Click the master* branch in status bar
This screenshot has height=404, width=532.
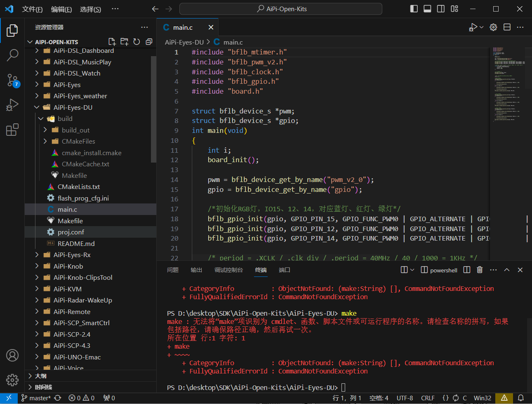[36, 398]
